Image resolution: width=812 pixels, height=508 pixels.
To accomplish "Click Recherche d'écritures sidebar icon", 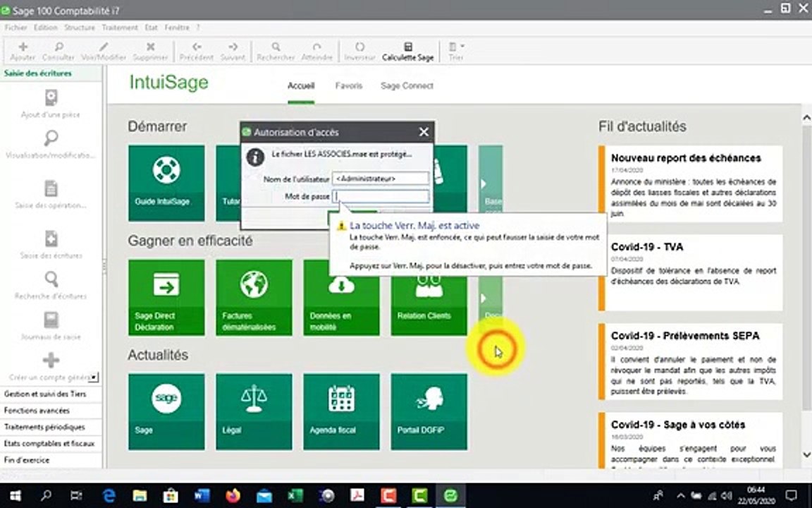I will click(51, 279).
